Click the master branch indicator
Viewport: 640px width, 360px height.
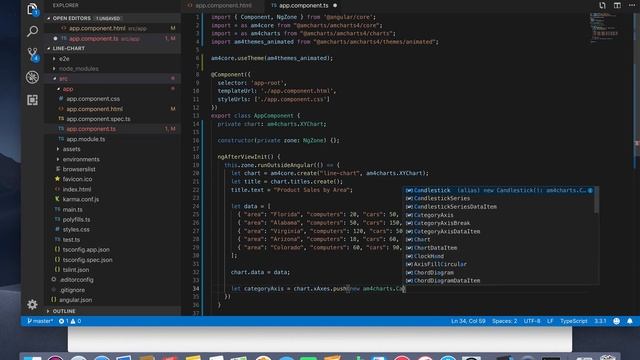pos(40,321)
